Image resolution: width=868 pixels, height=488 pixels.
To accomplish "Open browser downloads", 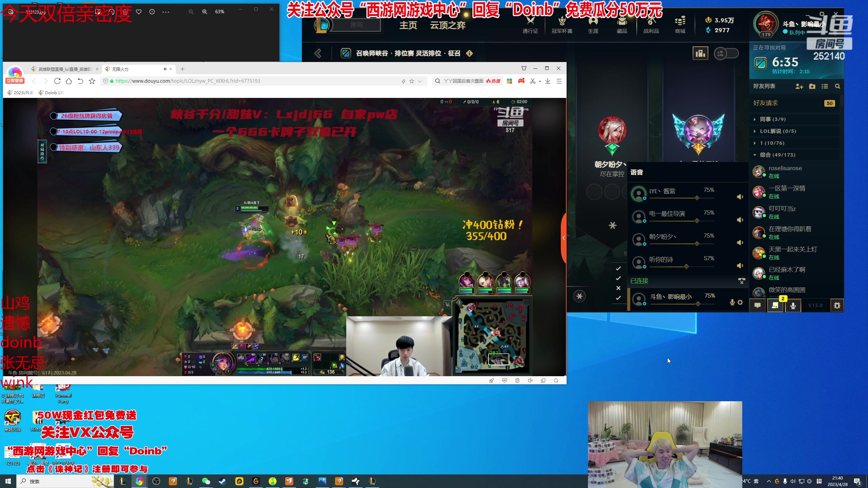I will 548,81.
